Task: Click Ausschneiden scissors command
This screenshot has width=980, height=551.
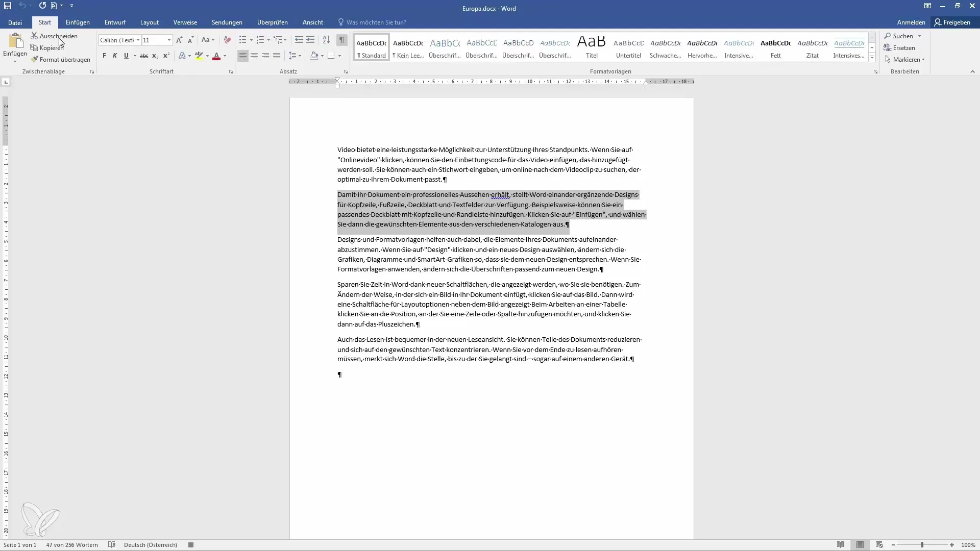Action: coord(54,36)
